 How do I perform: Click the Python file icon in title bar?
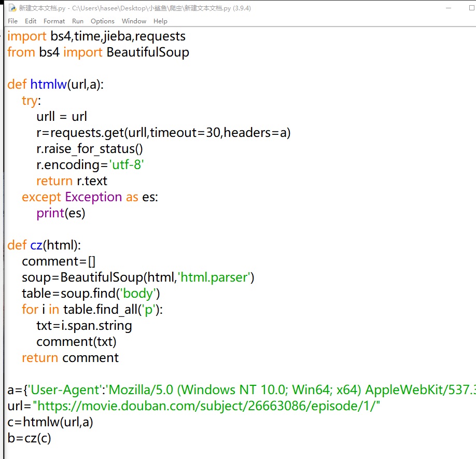(x=11, y=8)
